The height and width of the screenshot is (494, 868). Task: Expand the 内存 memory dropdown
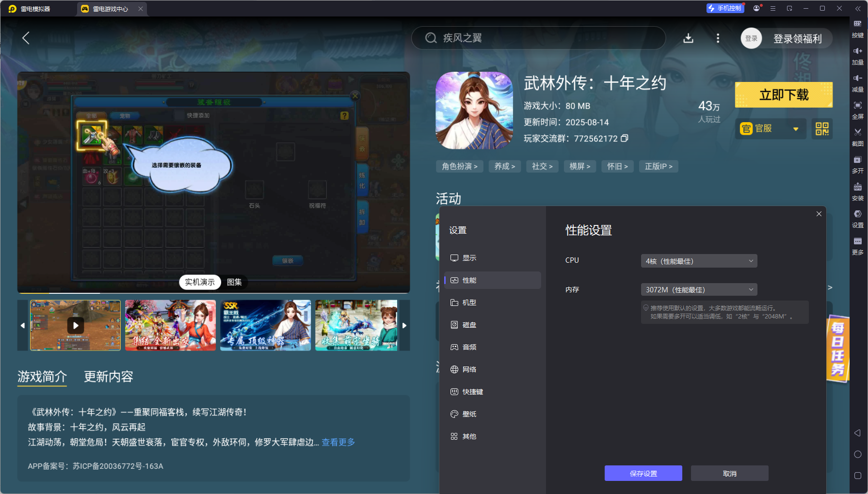point(699,289)
